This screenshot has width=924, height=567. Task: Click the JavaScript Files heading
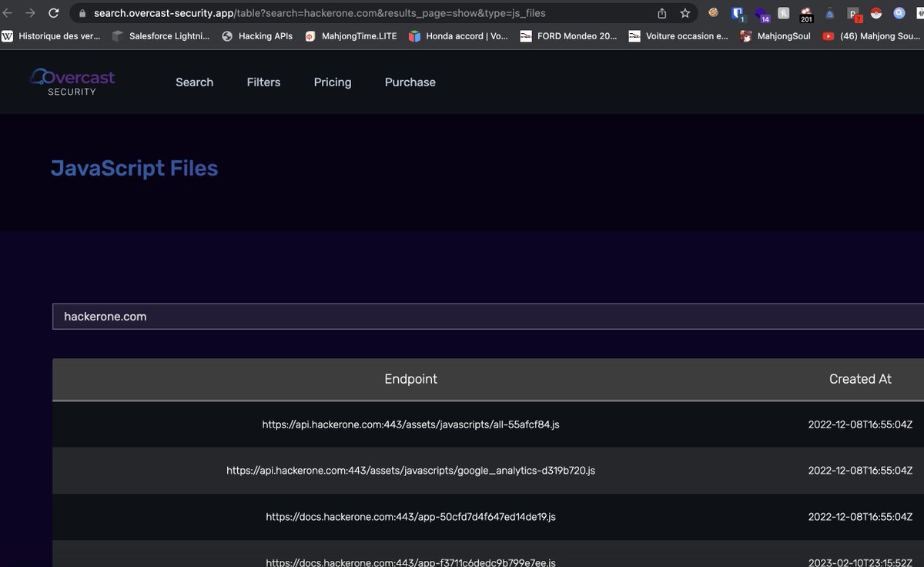[x=134, y=169]
